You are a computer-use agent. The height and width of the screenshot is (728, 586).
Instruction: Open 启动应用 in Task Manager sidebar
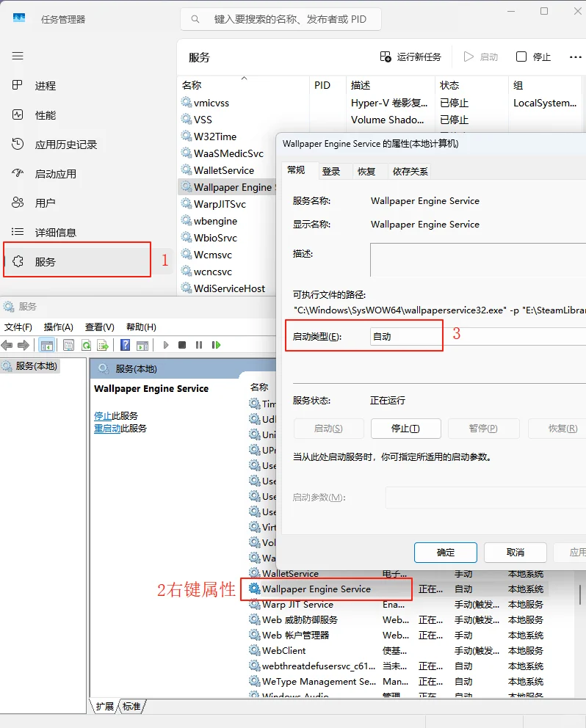pyautogui.click(x=55, y=174)
